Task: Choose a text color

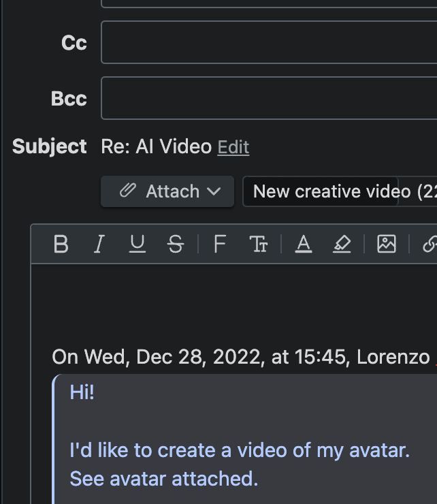Action: click(304, 244)
